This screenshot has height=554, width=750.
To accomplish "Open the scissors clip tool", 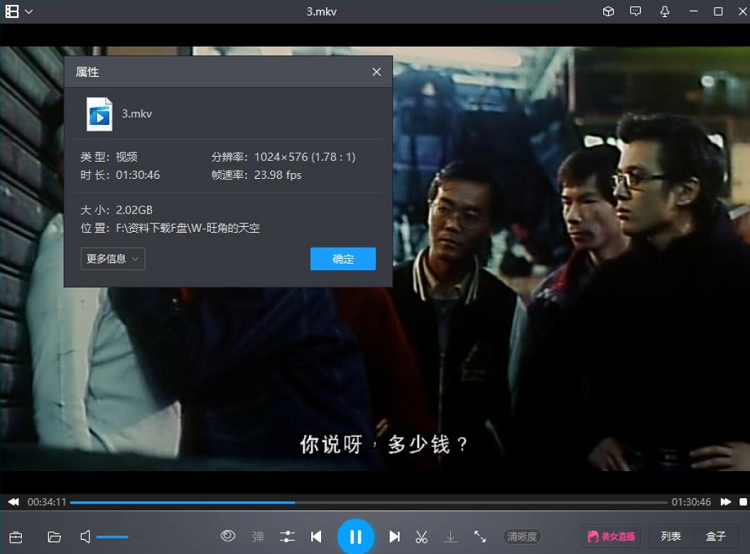I will click(422, 537).
